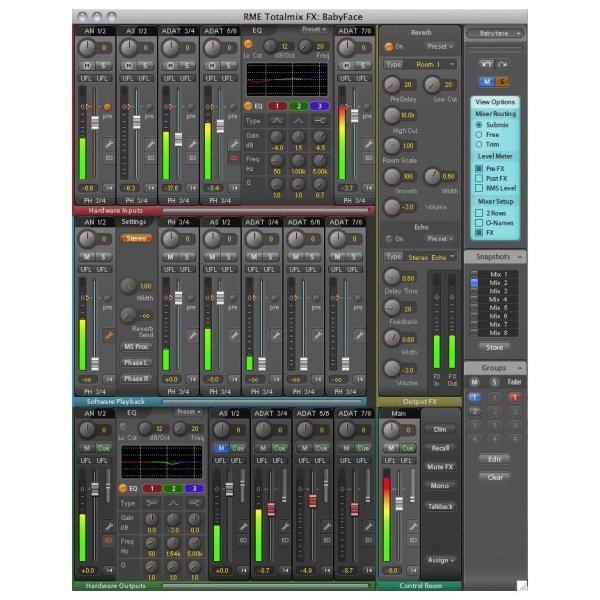Open wrench settings on Software Playback PH 3/4
This screenshot has height=600, width=600.
(192, 335)
